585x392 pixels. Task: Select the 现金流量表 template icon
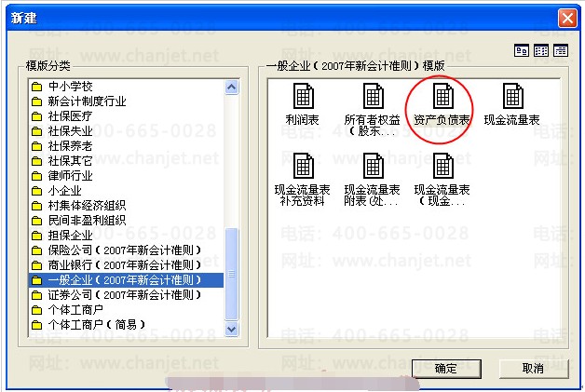tap(512, 96)
